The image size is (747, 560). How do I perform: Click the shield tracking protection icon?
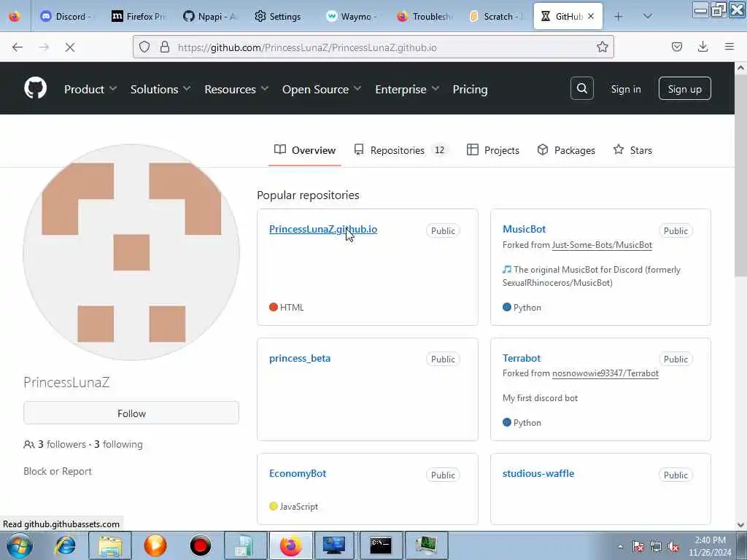[x=144, y=47]
